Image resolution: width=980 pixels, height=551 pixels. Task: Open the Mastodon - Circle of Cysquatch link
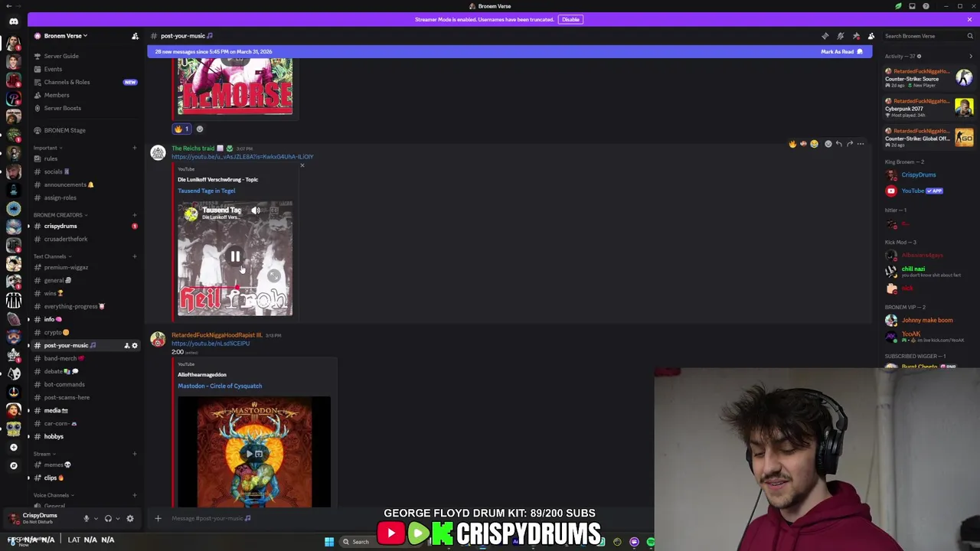click(x=220, y=386)
